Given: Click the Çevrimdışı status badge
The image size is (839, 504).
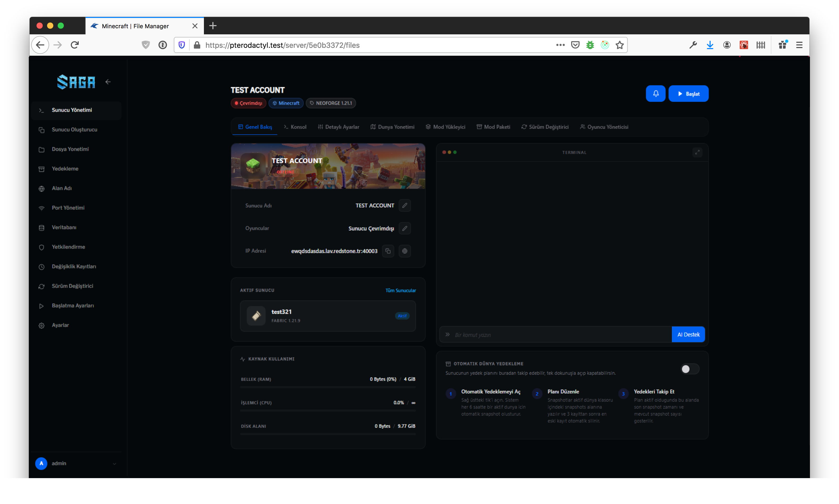Looking at the screenshot, I should click(x=248, y=103).
